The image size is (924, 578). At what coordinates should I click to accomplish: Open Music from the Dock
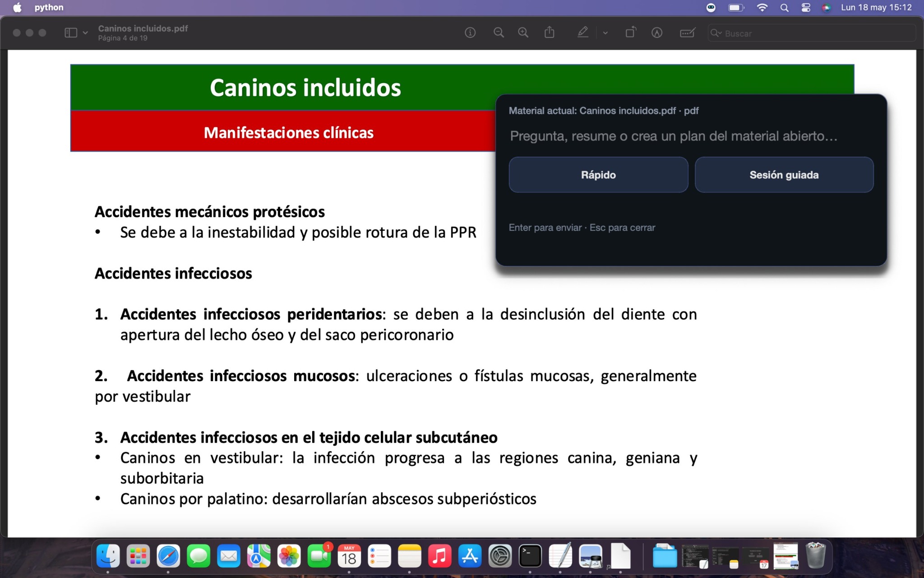pyautogui.click(x=440, y=555)
